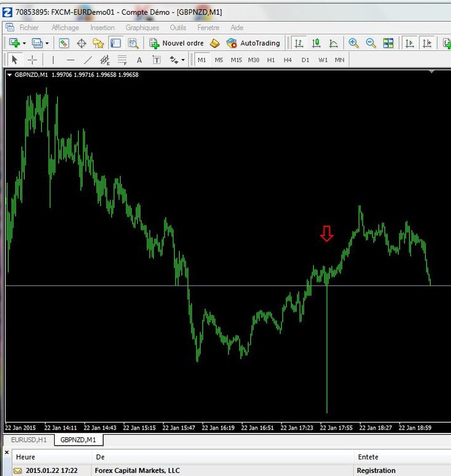
Task: Draw a vertical line tool
Action: pyautogui.click(x=53, y=60)
